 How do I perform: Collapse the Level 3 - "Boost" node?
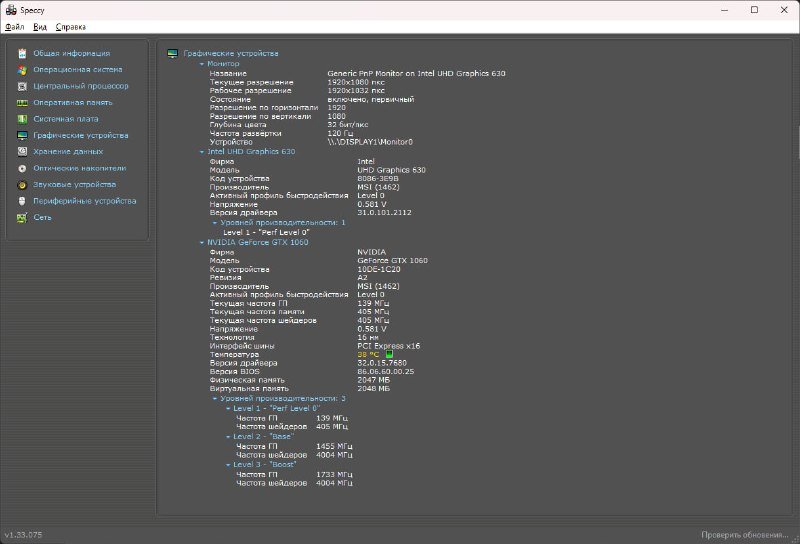click(228, 465)
